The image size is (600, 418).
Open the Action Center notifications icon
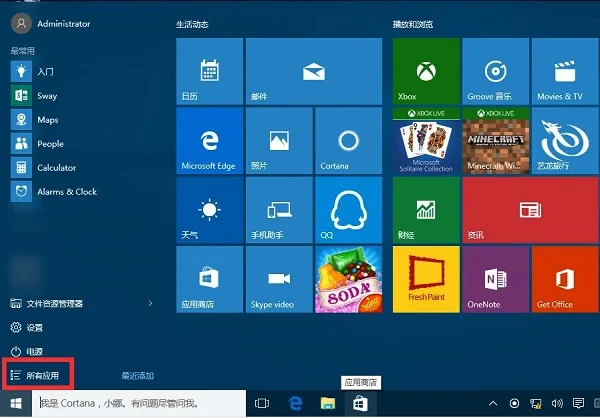point(578,403)
